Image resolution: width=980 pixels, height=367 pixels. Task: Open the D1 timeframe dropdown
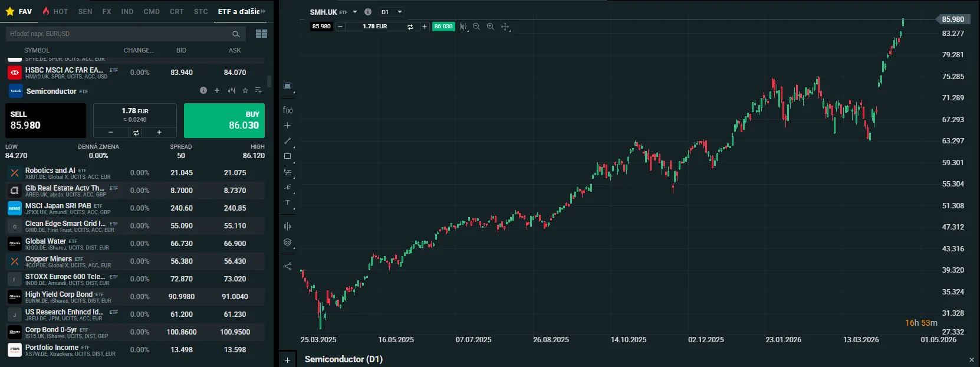click(391, 12)
